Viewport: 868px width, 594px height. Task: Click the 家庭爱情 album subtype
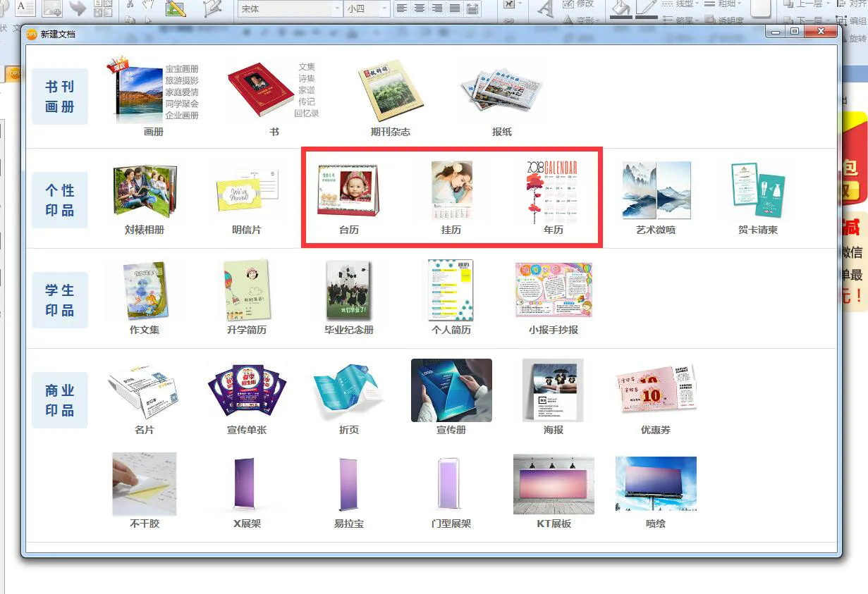(x=182, y=92)
